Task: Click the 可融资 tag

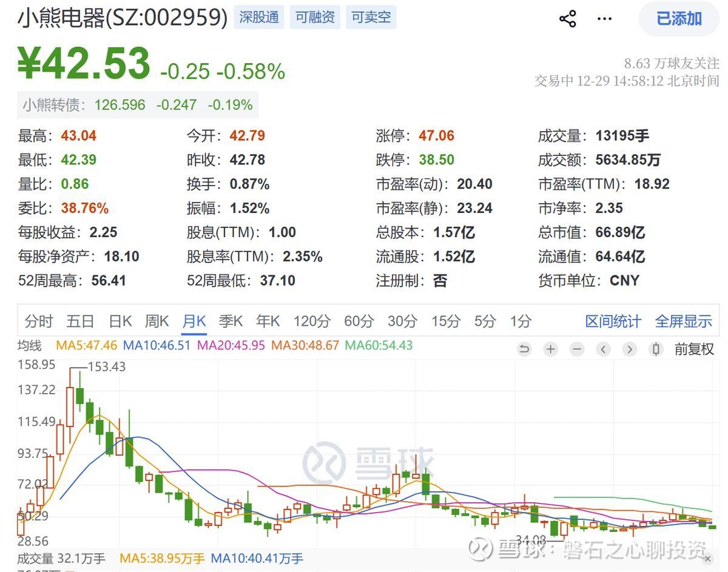Action: (x=315, y=17)
